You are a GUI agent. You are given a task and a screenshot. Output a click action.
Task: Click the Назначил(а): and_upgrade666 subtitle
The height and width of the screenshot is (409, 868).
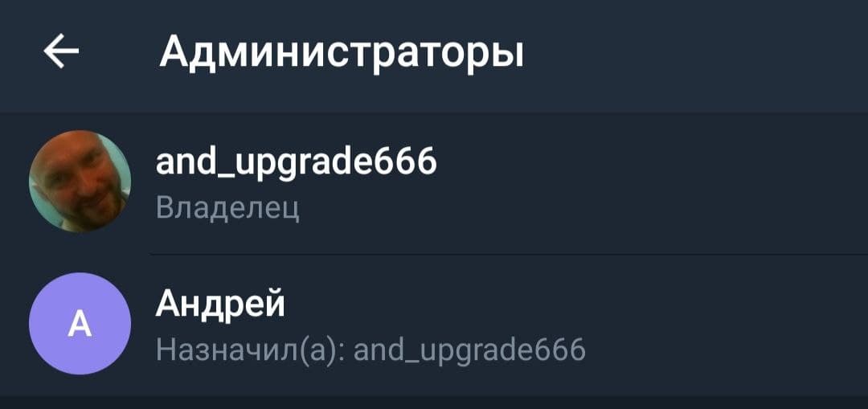point(371,350)
